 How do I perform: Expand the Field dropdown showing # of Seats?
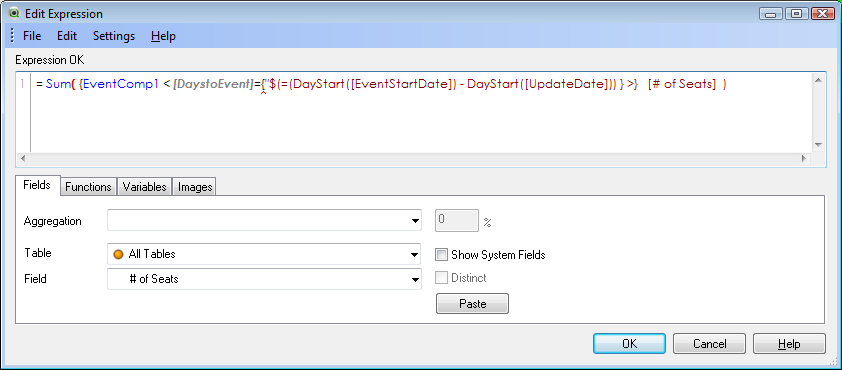pyautogui.click(x=415, y=279)
